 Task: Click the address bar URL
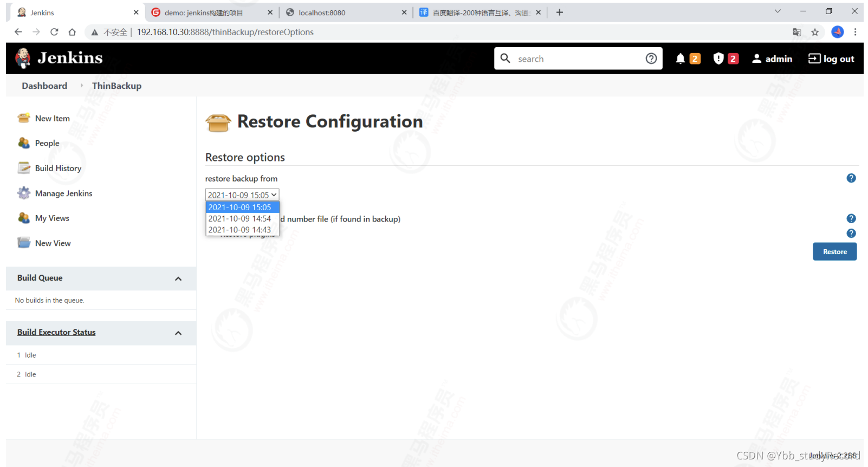225,32
